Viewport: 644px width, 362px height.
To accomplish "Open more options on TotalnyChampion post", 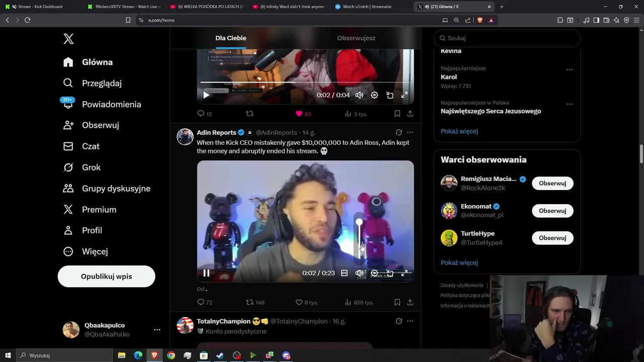I will (410, 321).
